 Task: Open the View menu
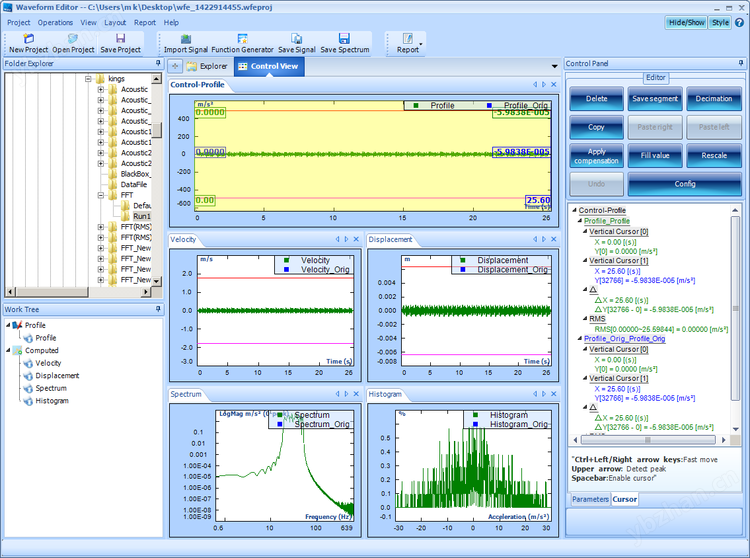coord(88,22)
